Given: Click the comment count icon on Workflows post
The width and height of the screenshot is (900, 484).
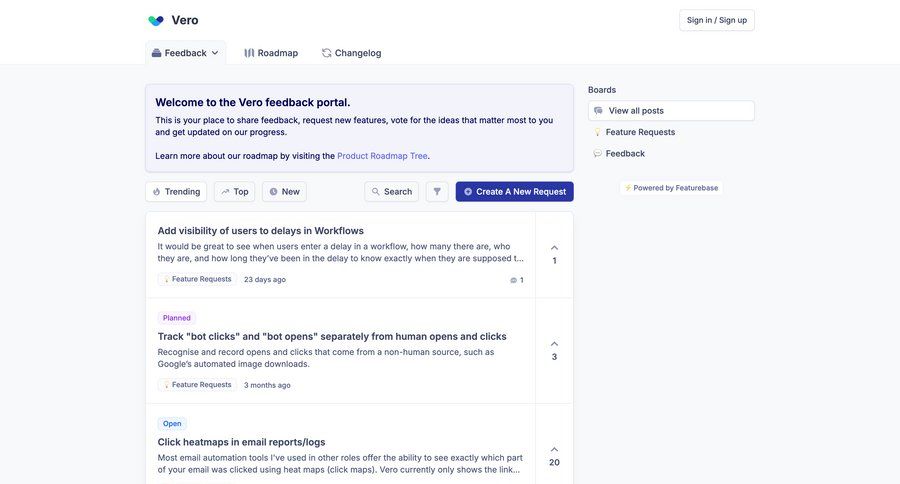Looking at the screenshot, I should 514,280.
